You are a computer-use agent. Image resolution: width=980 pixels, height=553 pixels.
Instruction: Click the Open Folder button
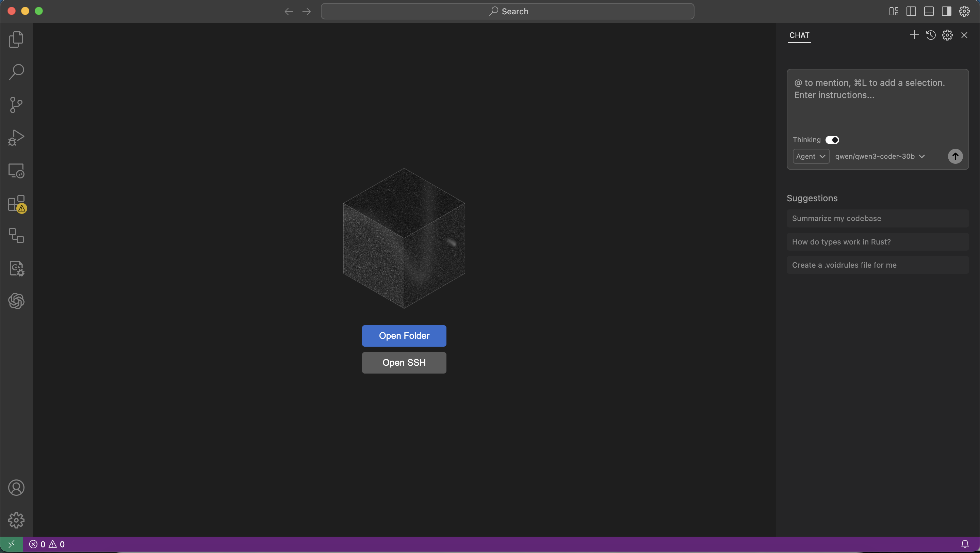404,336
